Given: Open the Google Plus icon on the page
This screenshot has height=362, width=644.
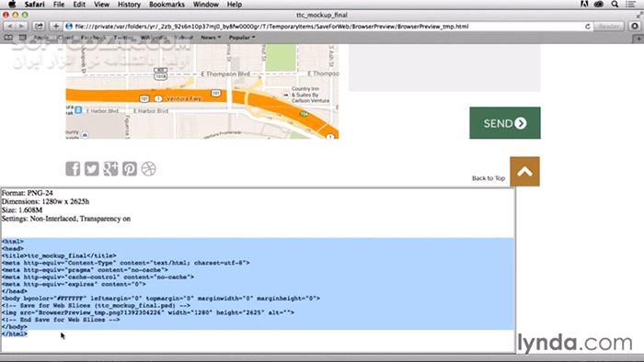Looking at the screenshot, I should click(x=110, y=168).
